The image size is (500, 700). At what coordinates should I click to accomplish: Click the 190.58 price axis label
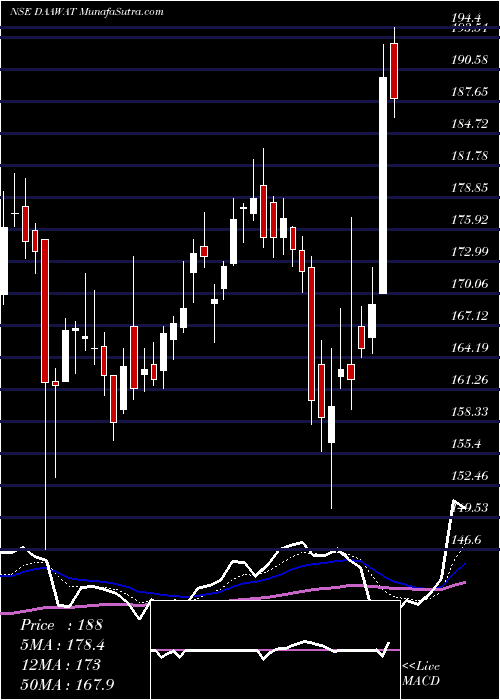(469, 59)
